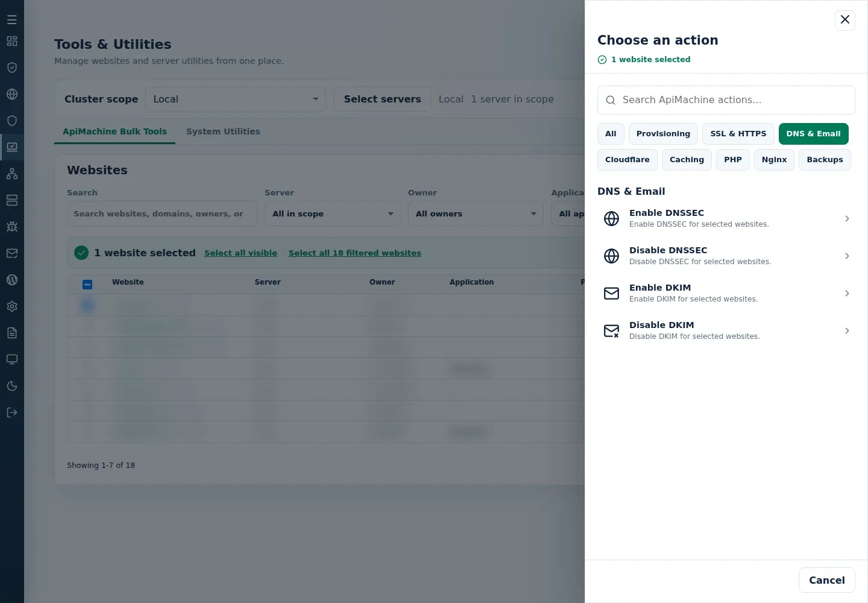Click Select all 18 filtered websites link
This screenshot has height=603, width=868.
pyautogui.click(x=354, y=253)
